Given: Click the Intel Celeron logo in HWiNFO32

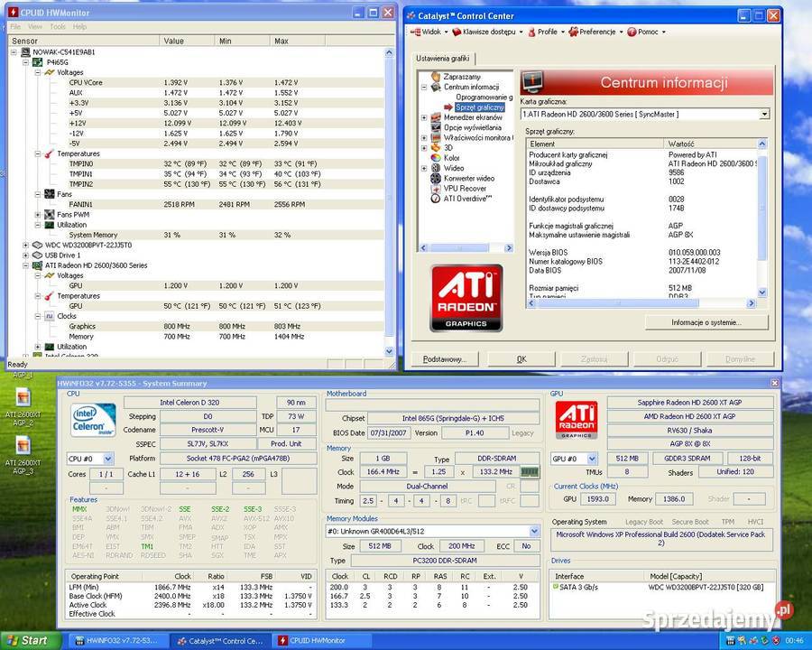Looking at the screenshot, I should click(x=93, y=419).
